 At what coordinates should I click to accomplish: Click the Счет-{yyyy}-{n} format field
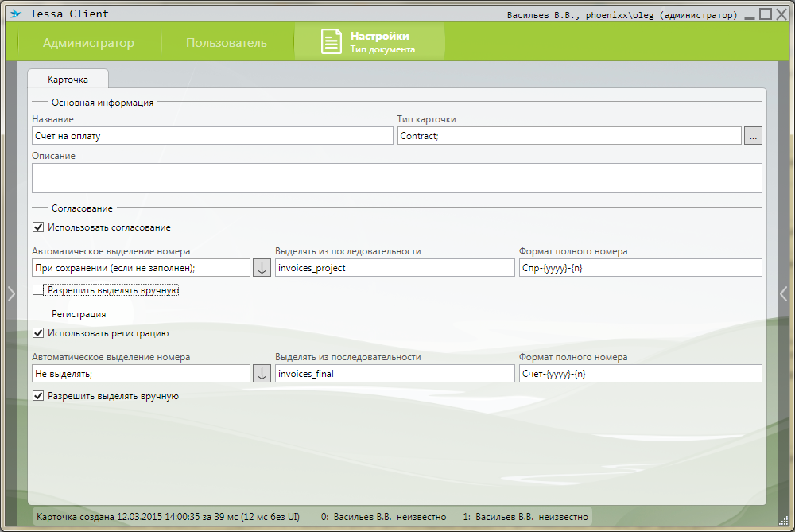pyautogui.click(x=639, y=374)
